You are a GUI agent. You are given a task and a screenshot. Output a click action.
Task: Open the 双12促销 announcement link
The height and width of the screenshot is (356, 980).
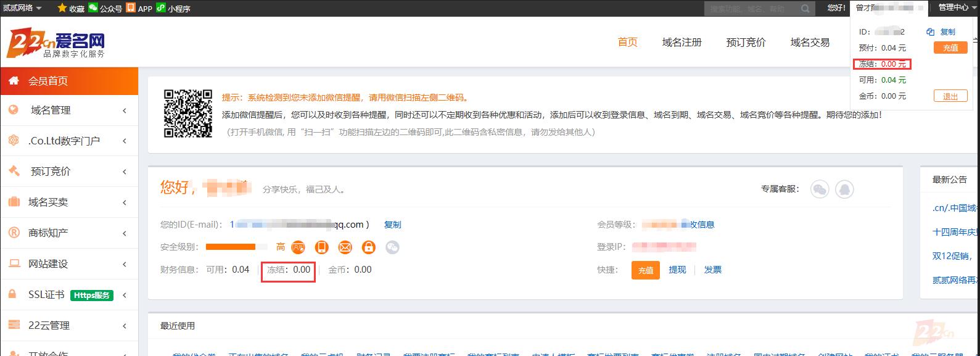pyautogui.click(x=952, y=256)
